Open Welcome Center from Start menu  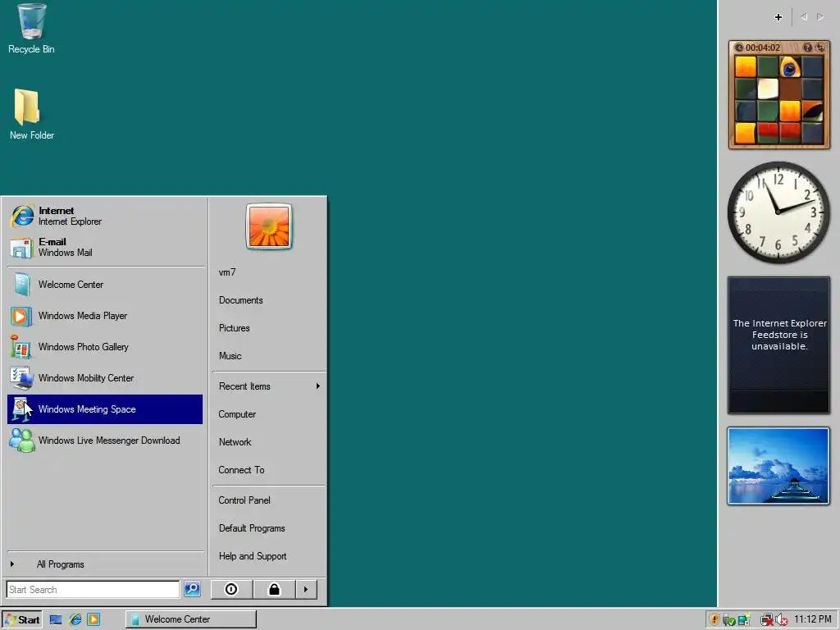(x=106, y=285)
